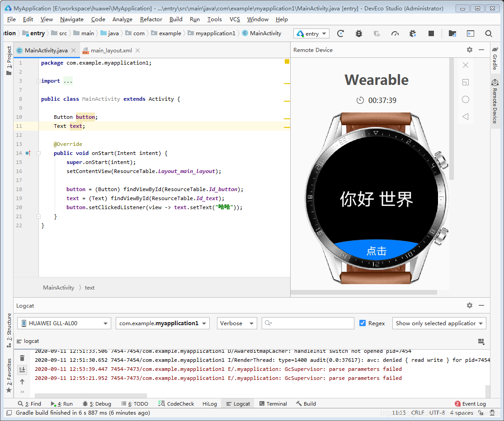Open Remote Device settings gear
This screenshot has height=421, width=504.
(x=470, y=50)
